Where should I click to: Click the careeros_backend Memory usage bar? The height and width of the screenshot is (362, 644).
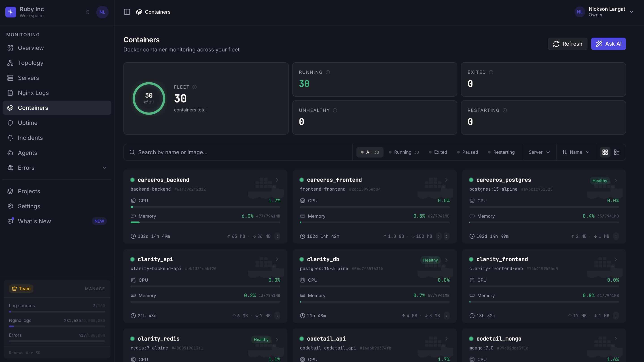tap(205, 222)
